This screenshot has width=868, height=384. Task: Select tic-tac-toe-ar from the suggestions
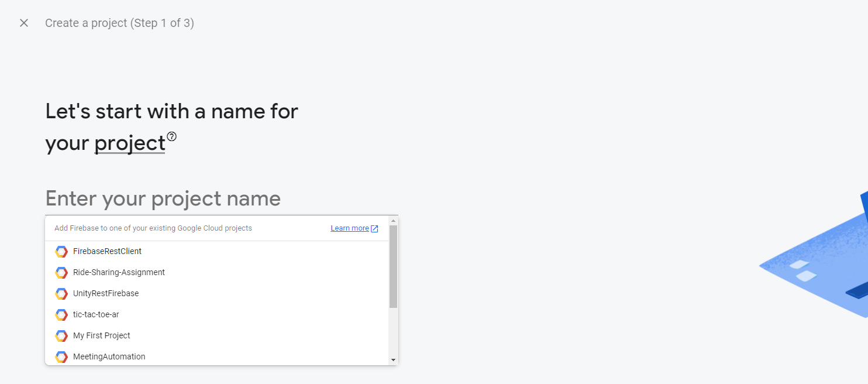97,314
